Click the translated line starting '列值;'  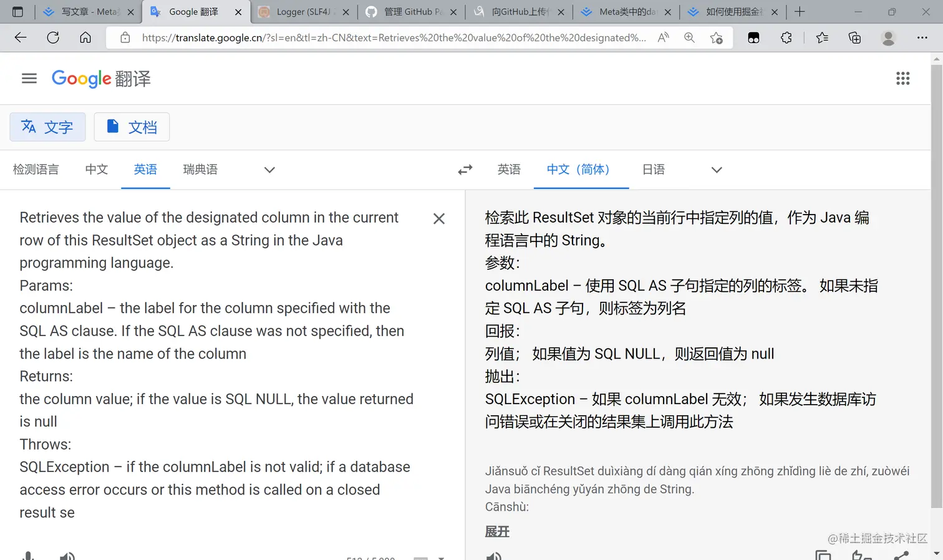click(629, 354)
